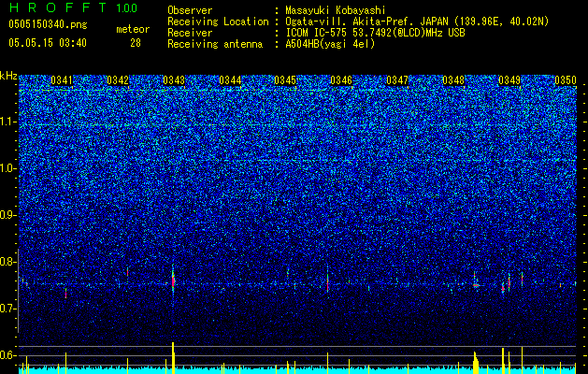
Task: Click the 1.0 kHz axis label
Action: pyautogui.click(x=8, y=168)
